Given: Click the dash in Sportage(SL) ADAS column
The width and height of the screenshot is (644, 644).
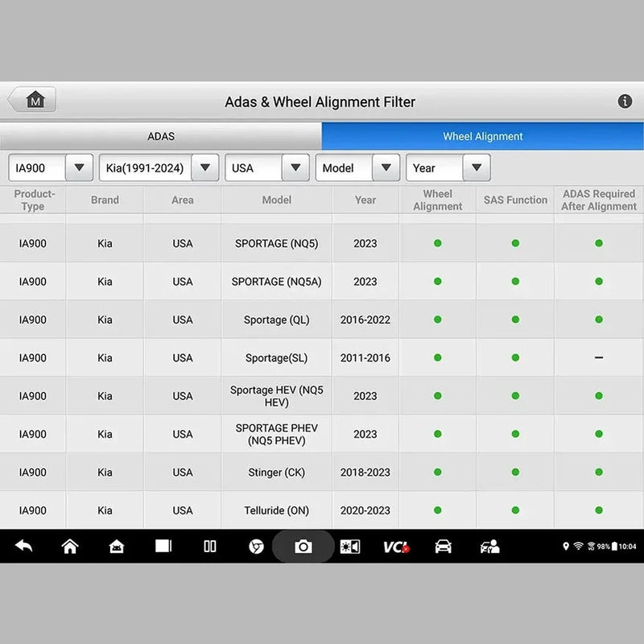Looking at the screenshot, I should pos(599,357).
